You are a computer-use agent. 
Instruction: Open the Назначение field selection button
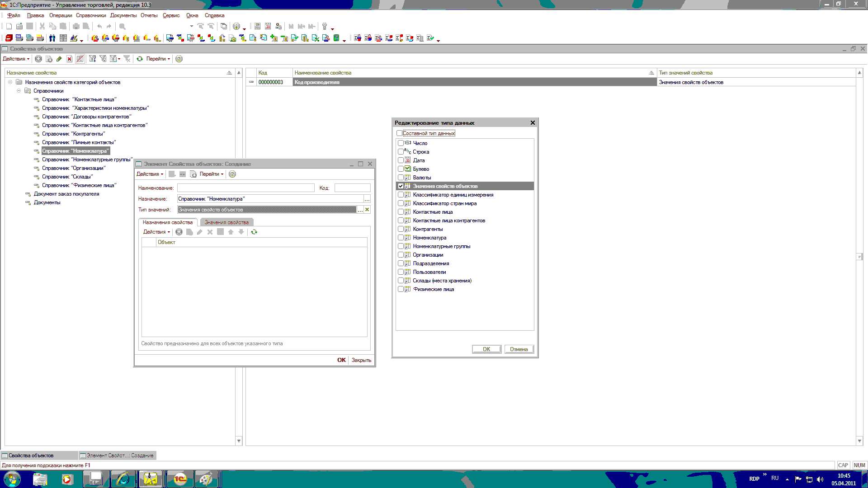(367, 199)
